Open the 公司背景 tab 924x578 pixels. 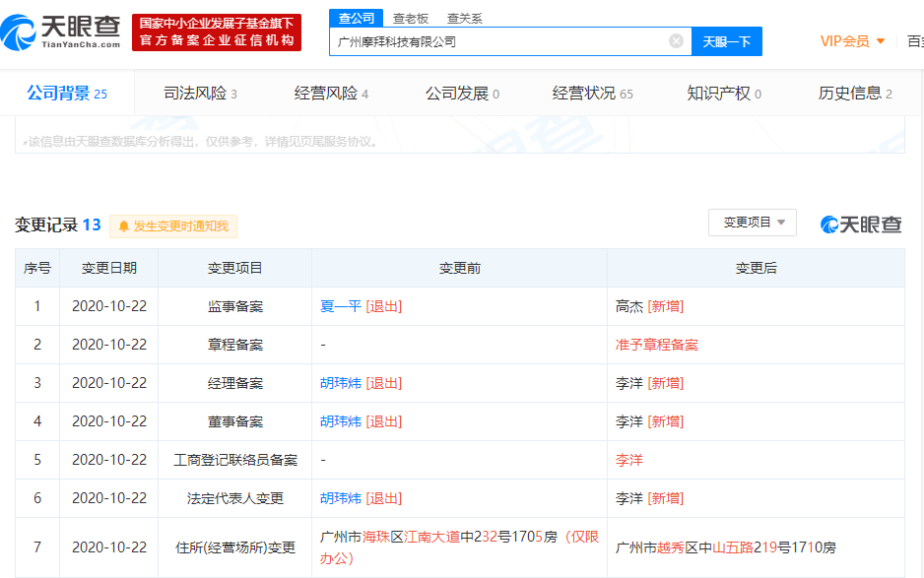[67, 94]
